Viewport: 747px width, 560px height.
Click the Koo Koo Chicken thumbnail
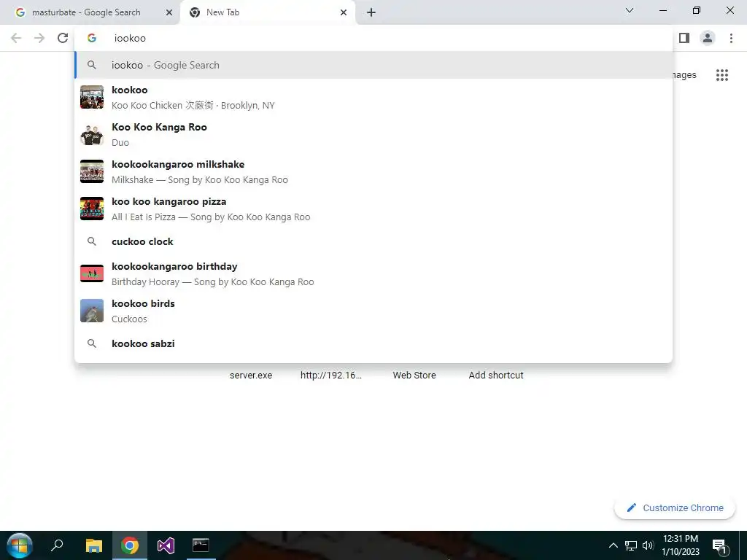pos(92,97)
